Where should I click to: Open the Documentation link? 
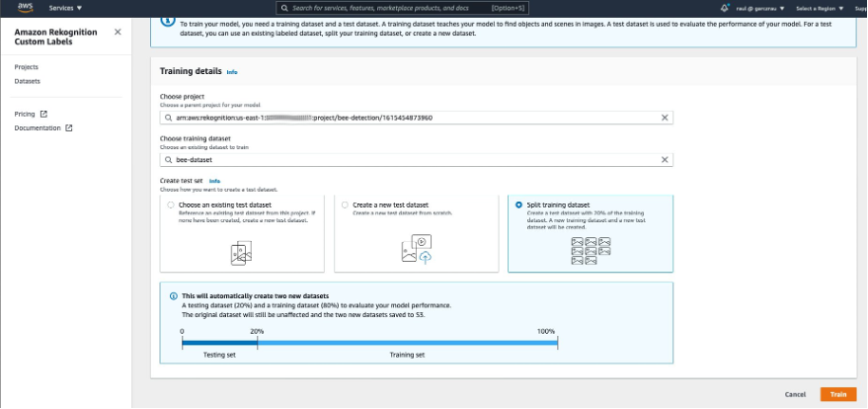[38, 127]
